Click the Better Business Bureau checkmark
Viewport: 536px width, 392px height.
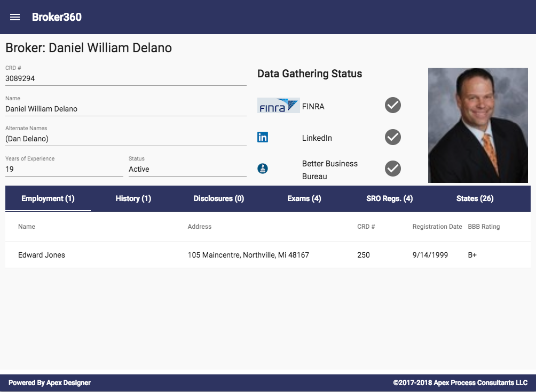[x=393, y=169]
